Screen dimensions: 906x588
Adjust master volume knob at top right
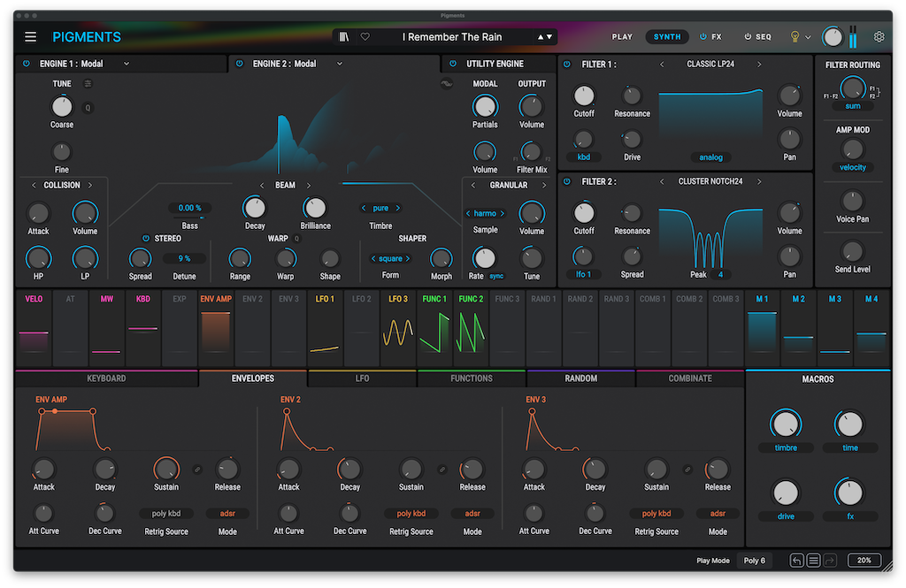(833, 37)
